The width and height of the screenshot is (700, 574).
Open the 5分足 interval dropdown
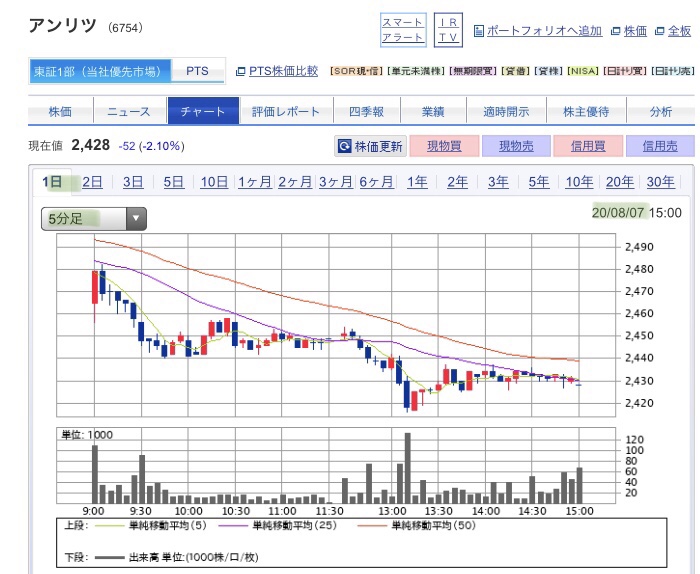point(93,217)
